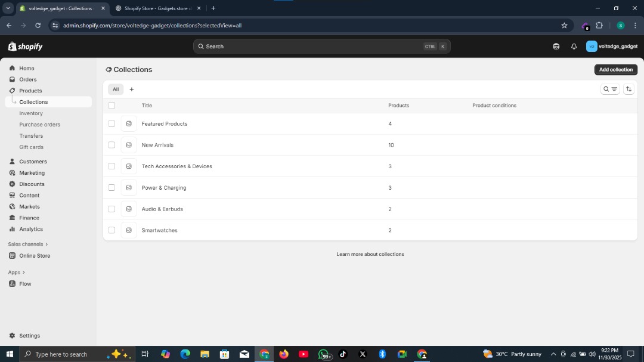Open Learn more about collections link

point(370,253)
